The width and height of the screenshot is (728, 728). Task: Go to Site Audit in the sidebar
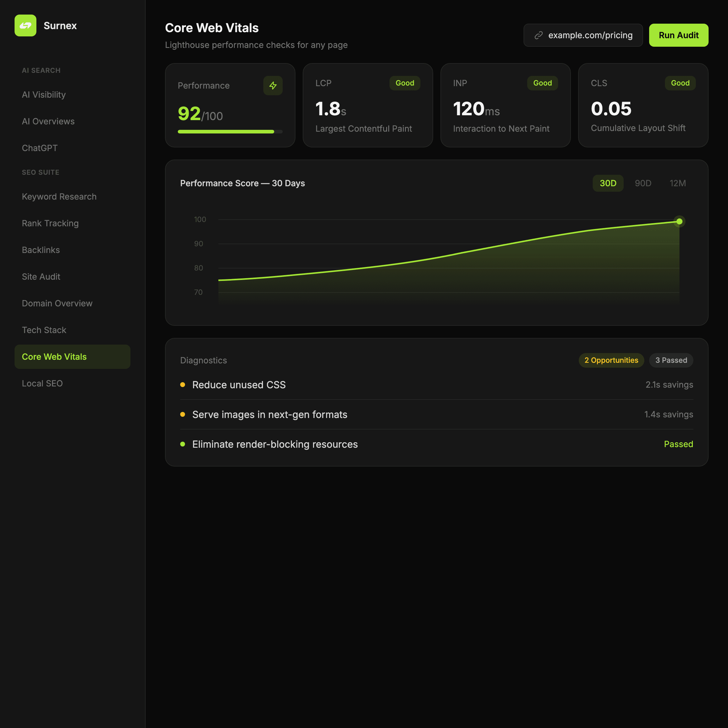(x=41, y=277)
